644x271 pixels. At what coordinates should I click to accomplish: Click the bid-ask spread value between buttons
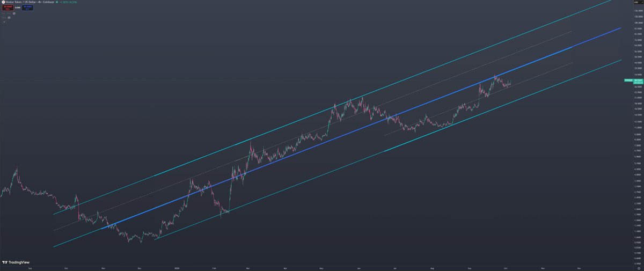pos(18,8)
